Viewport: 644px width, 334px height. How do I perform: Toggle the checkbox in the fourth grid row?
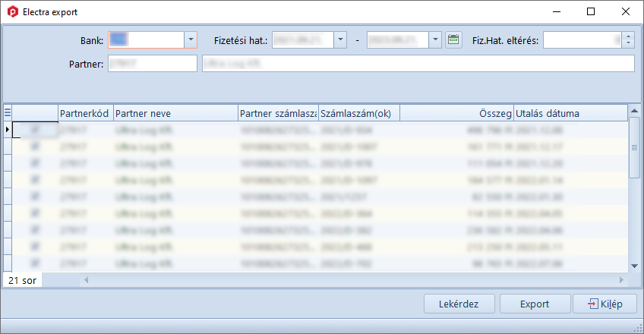36,180
